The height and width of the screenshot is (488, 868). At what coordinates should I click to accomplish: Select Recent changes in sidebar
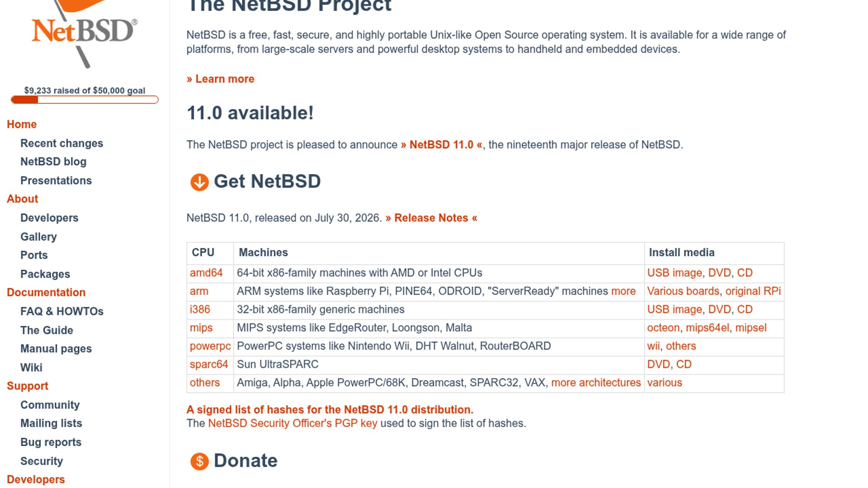[61, 143]
